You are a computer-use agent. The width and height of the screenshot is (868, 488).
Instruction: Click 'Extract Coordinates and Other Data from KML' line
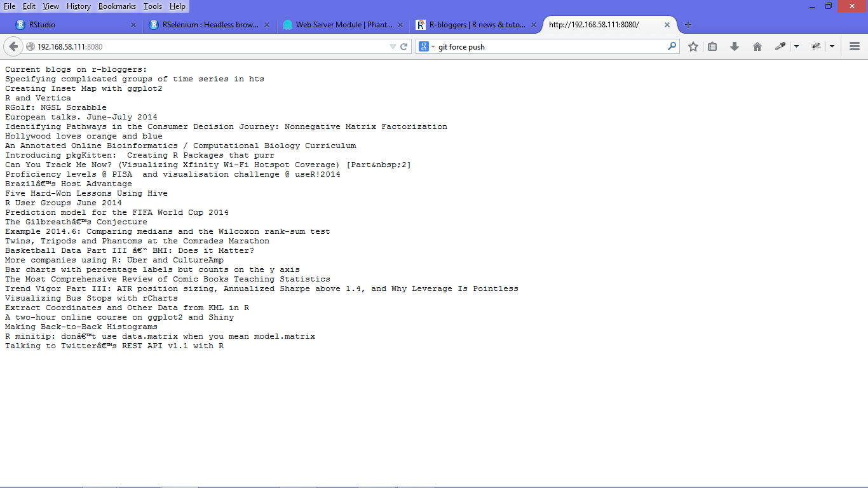127,308
